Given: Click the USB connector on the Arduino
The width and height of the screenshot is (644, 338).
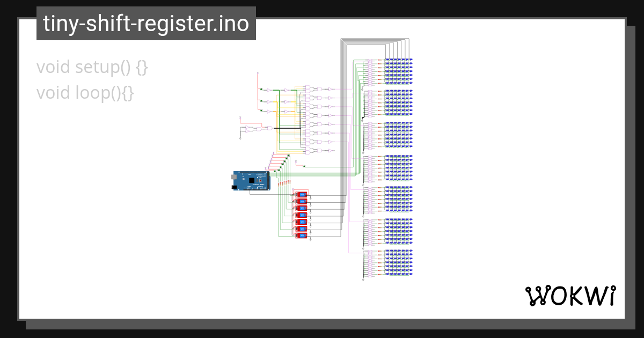Looking at the screenshot, I should pyautogui.click(x=234, y=177).
